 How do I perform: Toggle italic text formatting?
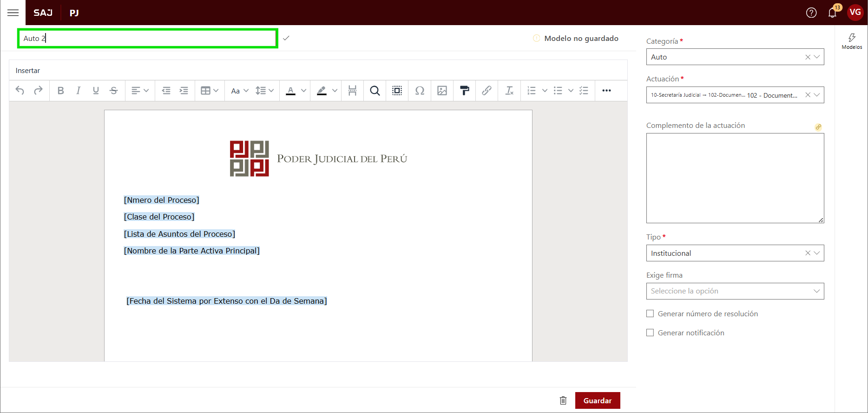tap(78, 91)
